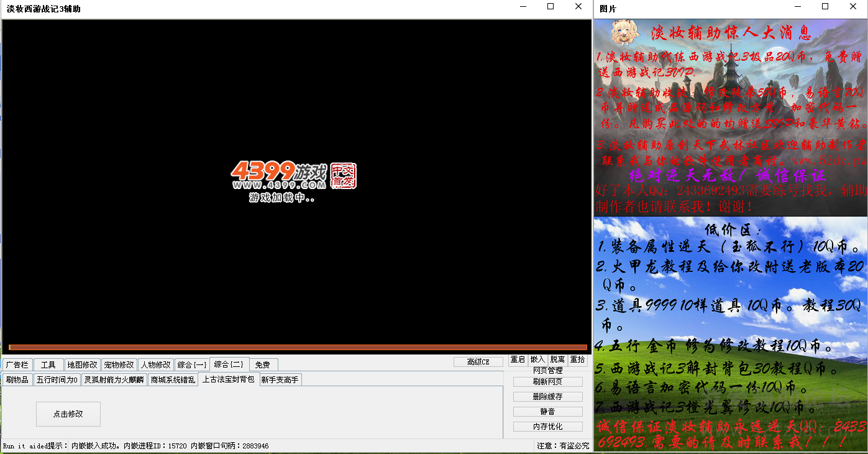Click 五行 金币 修为修改教程 line in 图片 window

click(x=715, y=346)
